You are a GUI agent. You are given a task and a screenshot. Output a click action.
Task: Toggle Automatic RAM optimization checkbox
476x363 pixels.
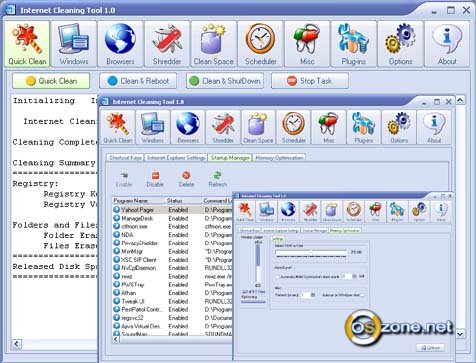coord(277,277)
